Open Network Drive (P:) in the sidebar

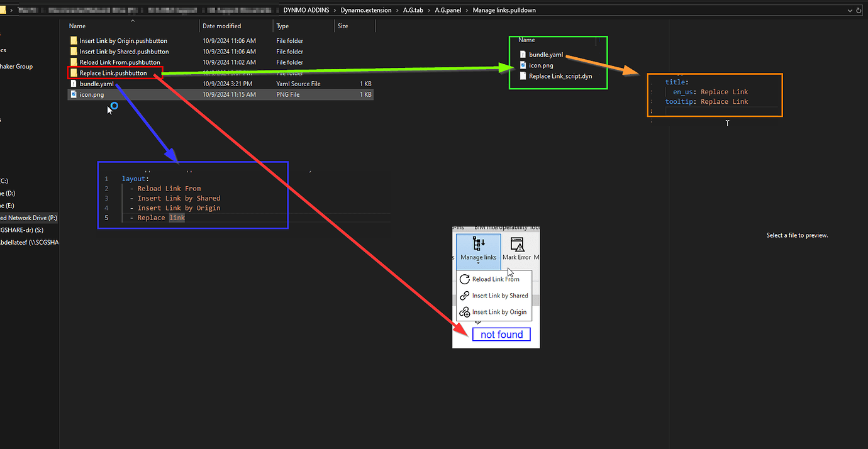(x=26, y=217)
